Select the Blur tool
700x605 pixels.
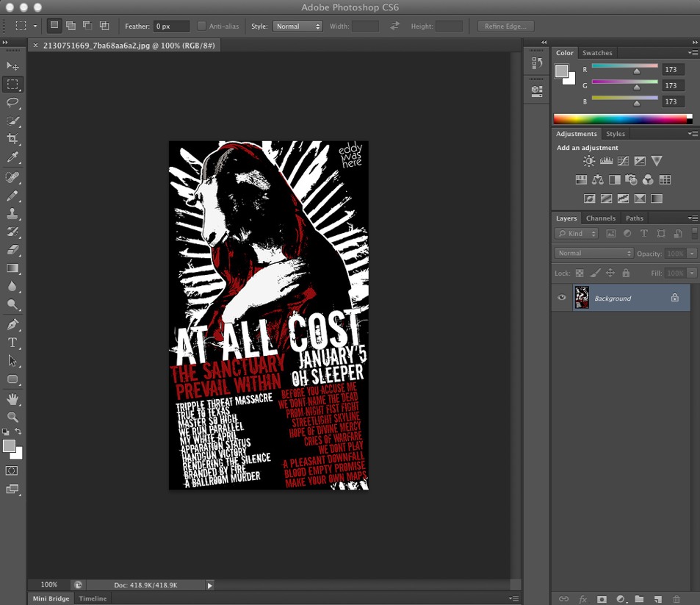point(12,287)
